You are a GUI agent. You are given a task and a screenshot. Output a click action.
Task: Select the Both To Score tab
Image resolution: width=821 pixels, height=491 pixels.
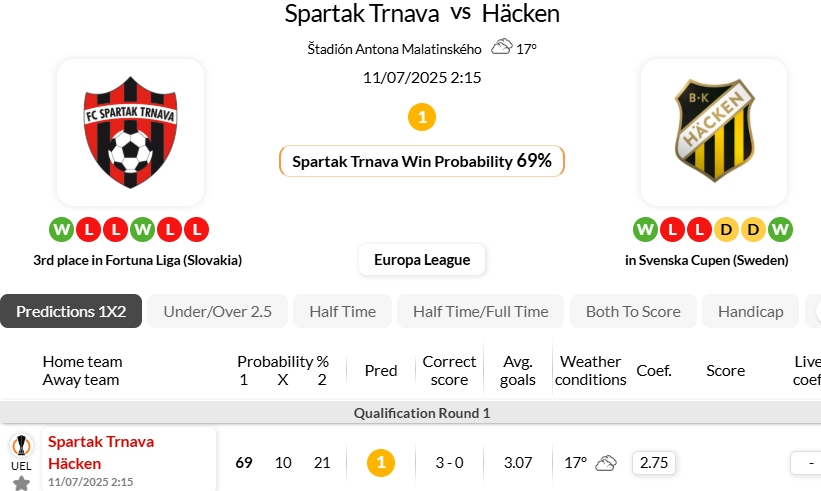[633, 311]
